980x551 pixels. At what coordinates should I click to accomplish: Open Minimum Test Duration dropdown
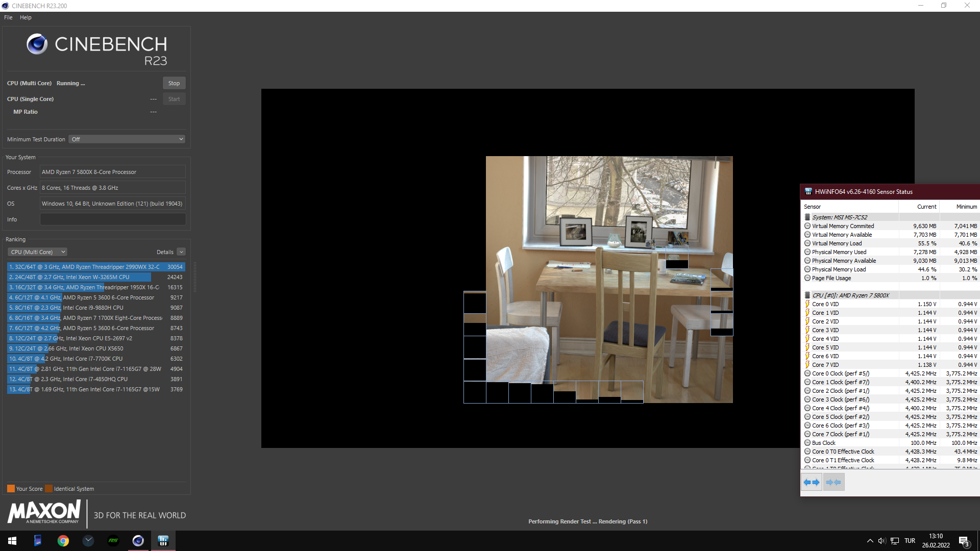coord(127,139)
